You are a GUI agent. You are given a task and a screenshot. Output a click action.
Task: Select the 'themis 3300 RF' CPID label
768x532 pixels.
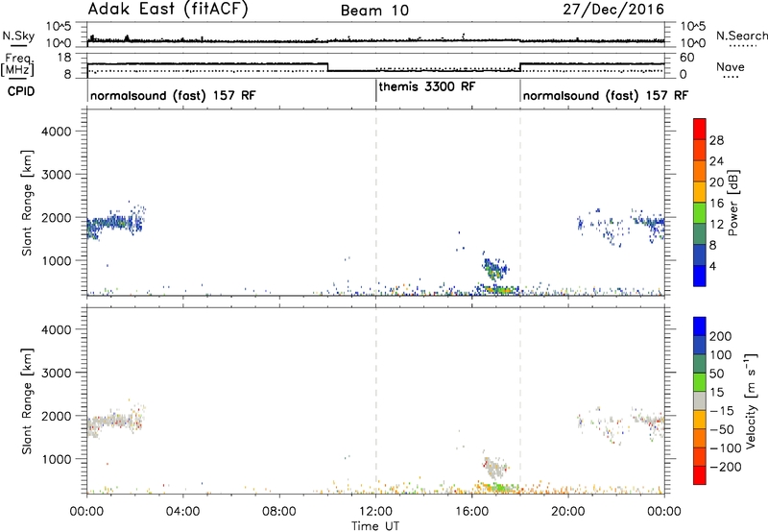(427, 86)
